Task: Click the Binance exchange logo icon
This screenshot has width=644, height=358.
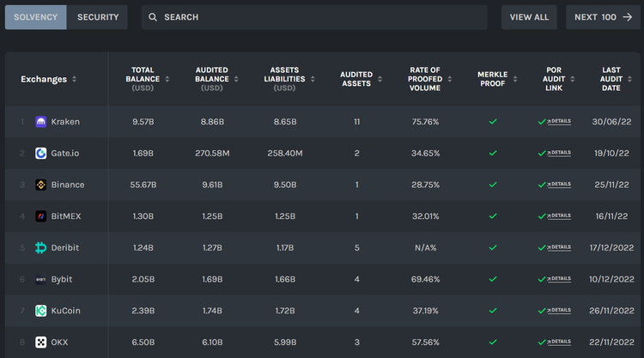Action: pyautogui.click(x=40, y=185)
